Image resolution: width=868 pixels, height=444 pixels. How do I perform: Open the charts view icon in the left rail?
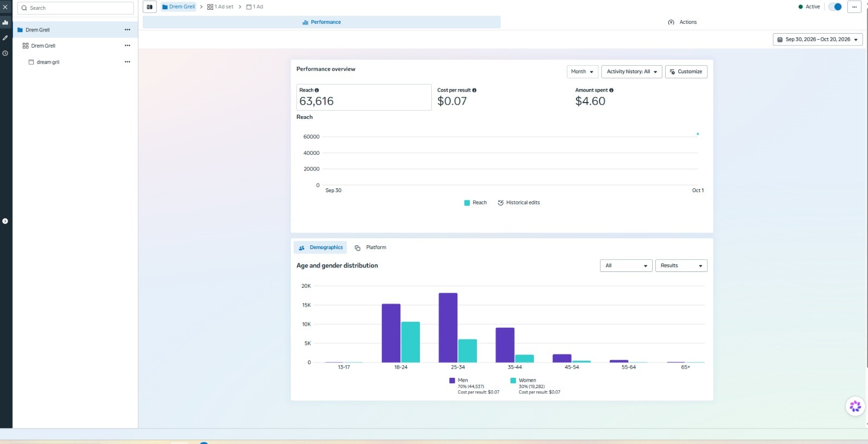[x=5, y=22]
